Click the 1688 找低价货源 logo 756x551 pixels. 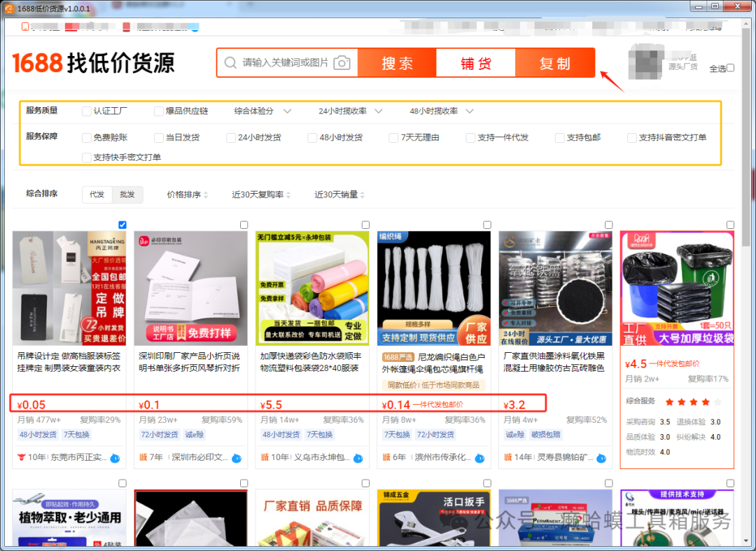click(93, 63)
